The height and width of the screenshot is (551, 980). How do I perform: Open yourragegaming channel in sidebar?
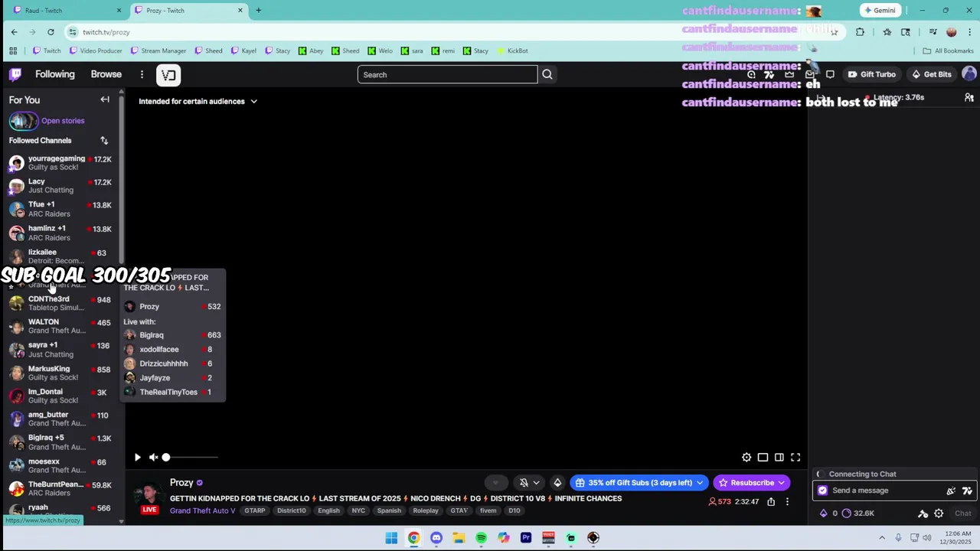60,163
